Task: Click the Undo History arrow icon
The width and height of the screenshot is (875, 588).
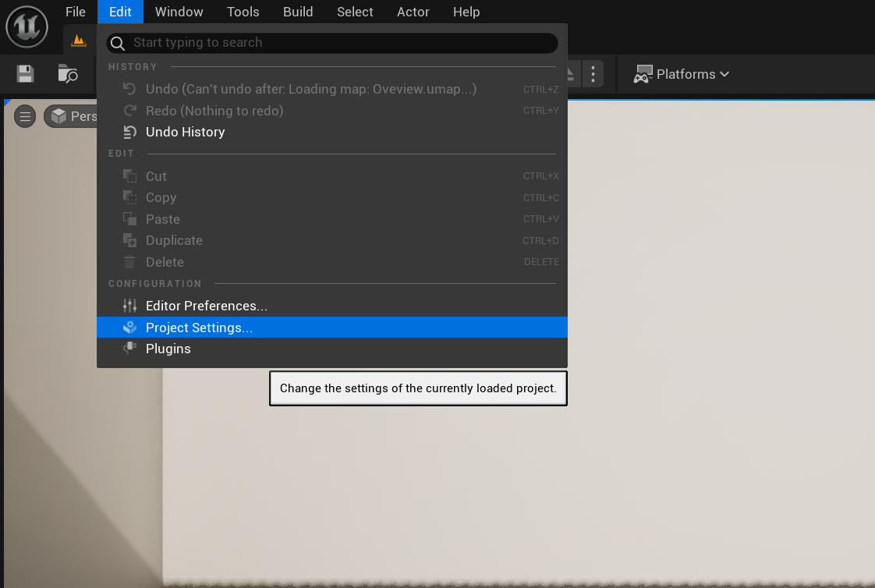Action: [x=130, y=132]
